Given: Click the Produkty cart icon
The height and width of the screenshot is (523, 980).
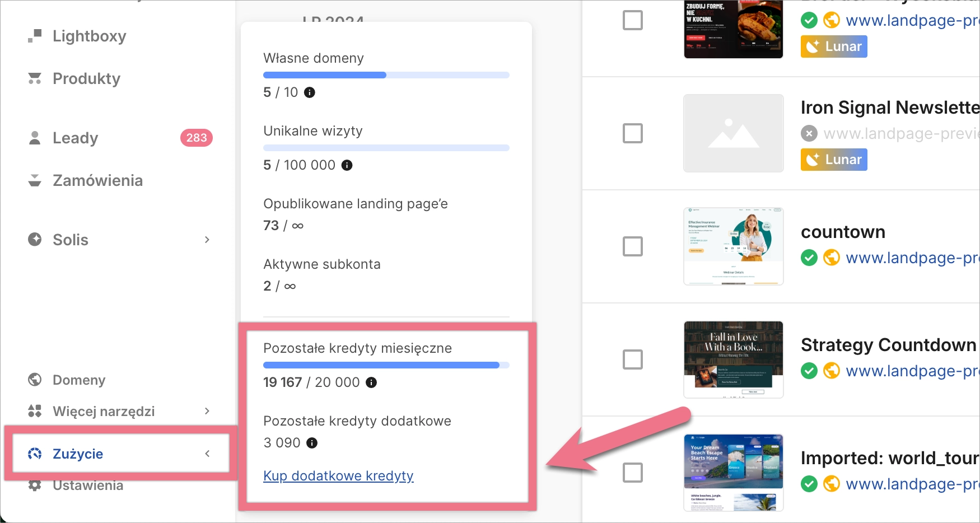Looking at the screenshot, I should (x=35, y=78).
